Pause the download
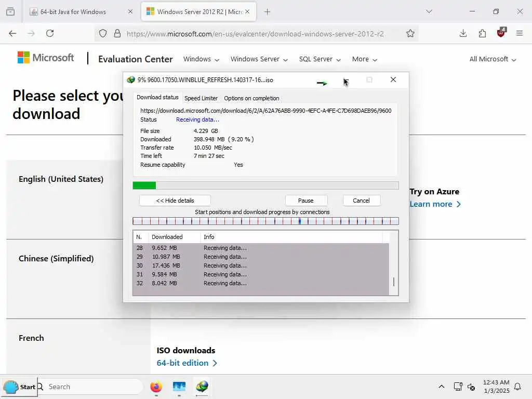Image resolution: width=532 pixels, height=399 pixels. 305,201
